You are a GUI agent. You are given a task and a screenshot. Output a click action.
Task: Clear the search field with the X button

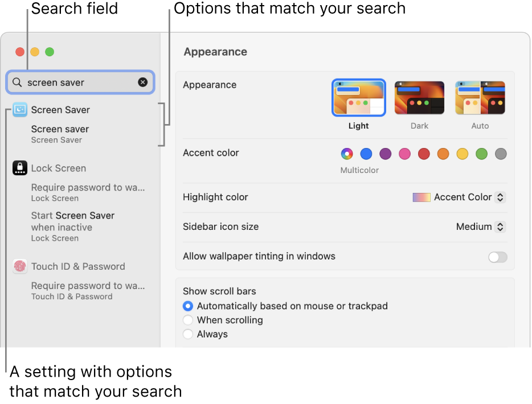click(x=142, y=83)
